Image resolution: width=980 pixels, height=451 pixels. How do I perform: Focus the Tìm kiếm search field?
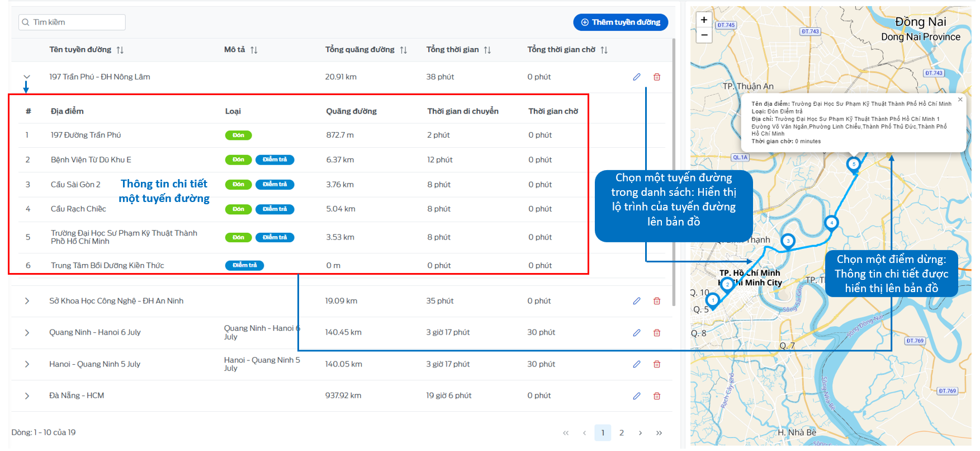pos(72,22)
